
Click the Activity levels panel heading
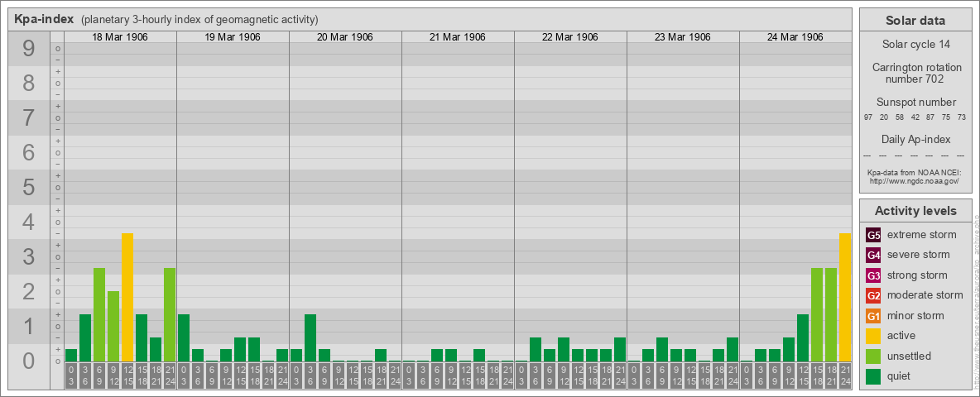pos(915,211)
